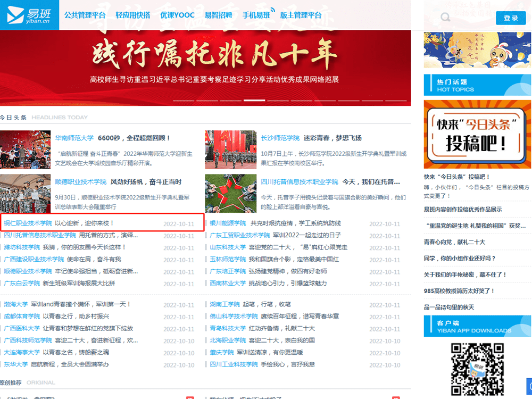This screenshot has height=399, width=532.
Task: Click the 热门话题 HOT TOPICS header
Action: pyautogui.click(x=477, y=85)
